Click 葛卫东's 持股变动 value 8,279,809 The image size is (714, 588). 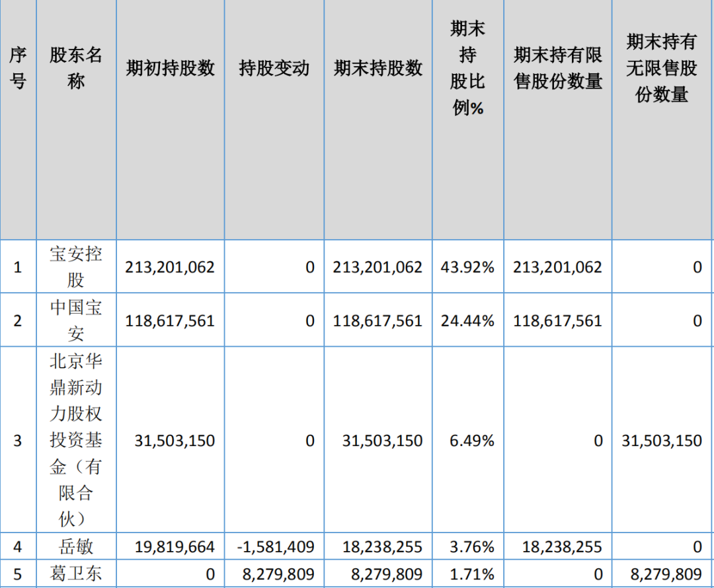[278, 574]
